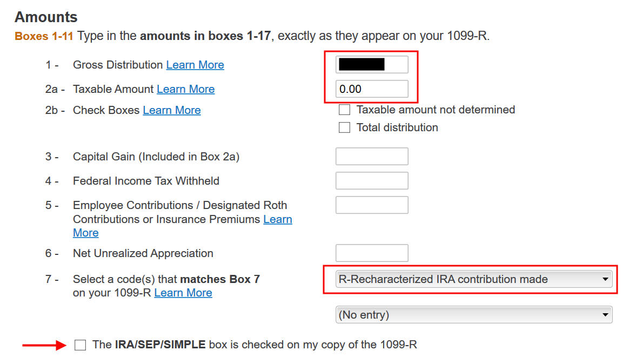Check the 'Total distribution' box
This screenshot has height=364, width=629.
(344, 127)
